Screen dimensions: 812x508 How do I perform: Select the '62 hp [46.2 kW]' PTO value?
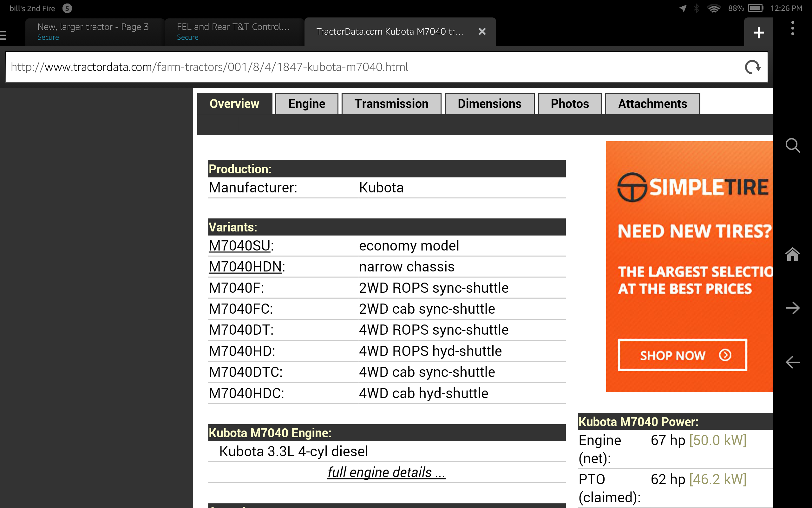[x=698, y=479]
